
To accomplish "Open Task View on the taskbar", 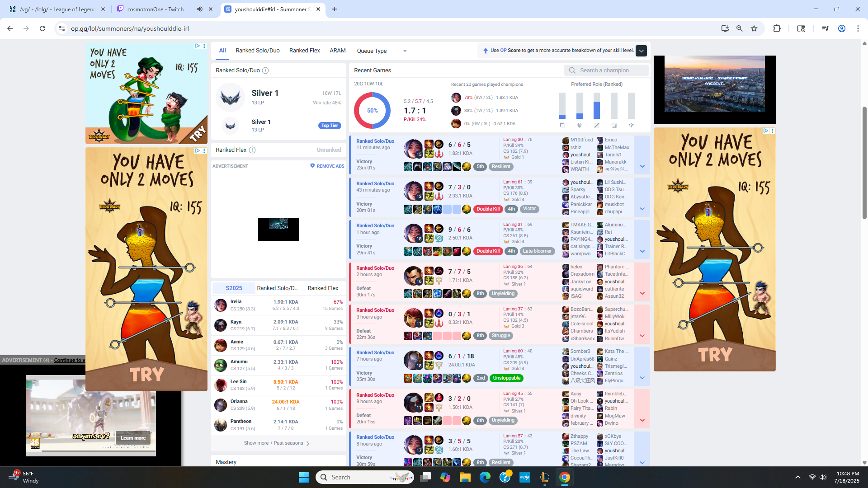I will 425,477.
